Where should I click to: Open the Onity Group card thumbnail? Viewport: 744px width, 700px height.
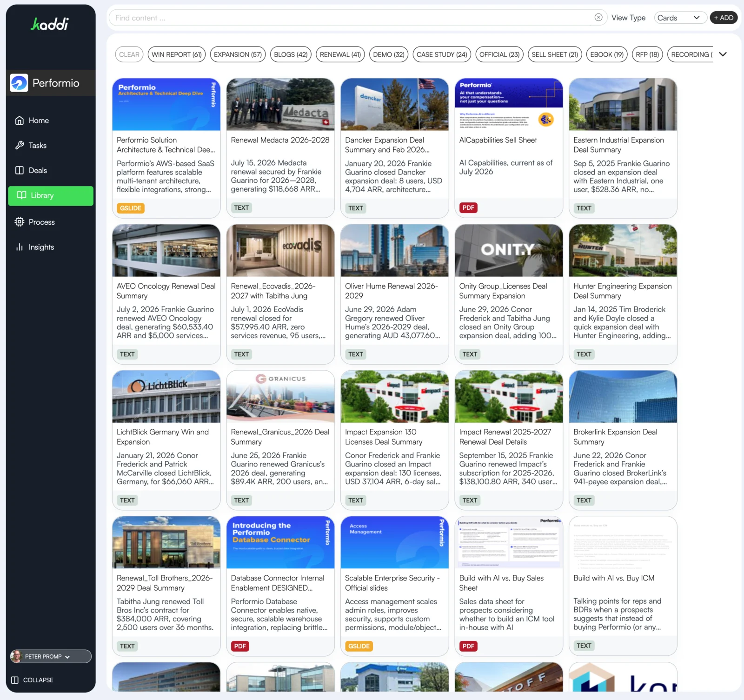(509, 251)
